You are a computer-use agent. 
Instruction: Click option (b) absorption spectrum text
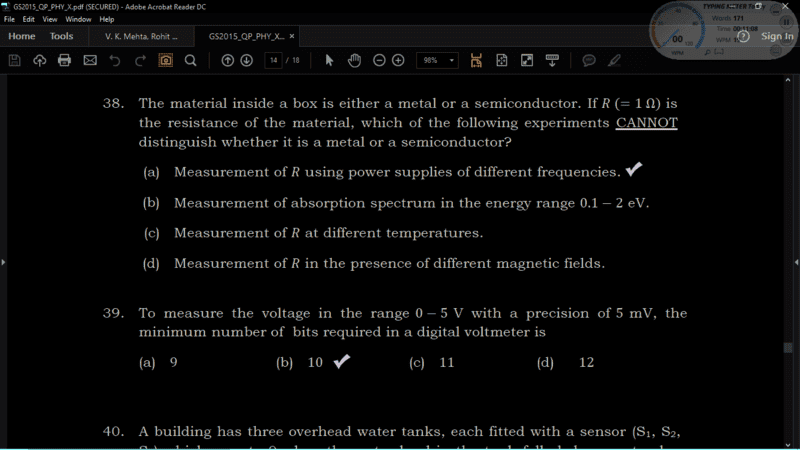pyautogui.click(x=411, y=203)
